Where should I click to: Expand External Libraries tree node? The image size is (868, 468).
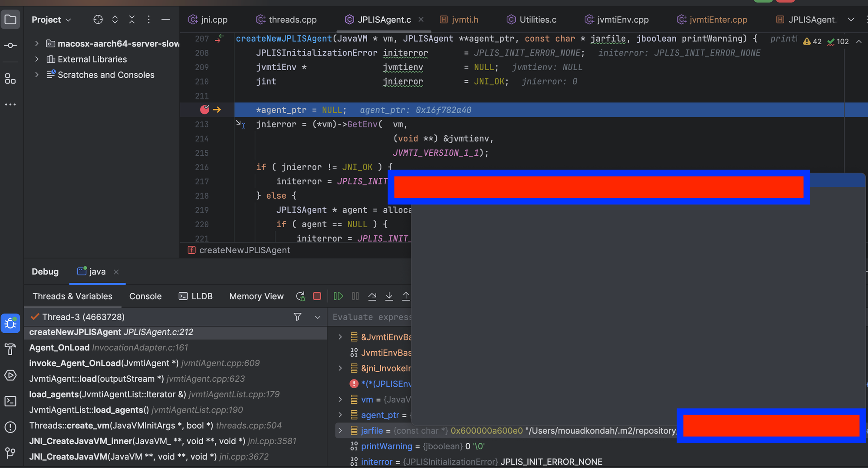37,59
